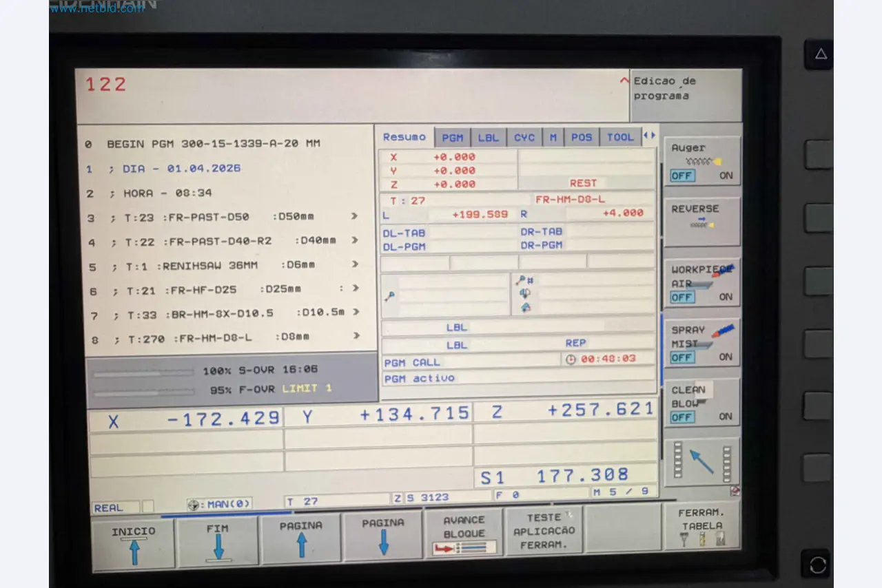Viewport: 882px width, 588px height.
Task: Click the PGM activo row
Action: pos(519,377)
